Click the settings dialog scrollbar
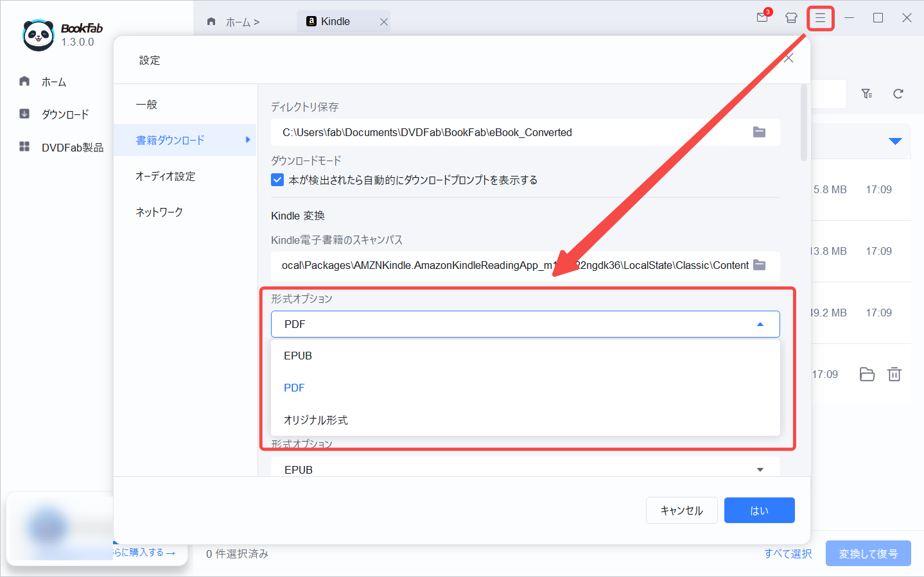The height and width of the screenshot is (577, 924). pyautogui.click(x=803, y=123)
